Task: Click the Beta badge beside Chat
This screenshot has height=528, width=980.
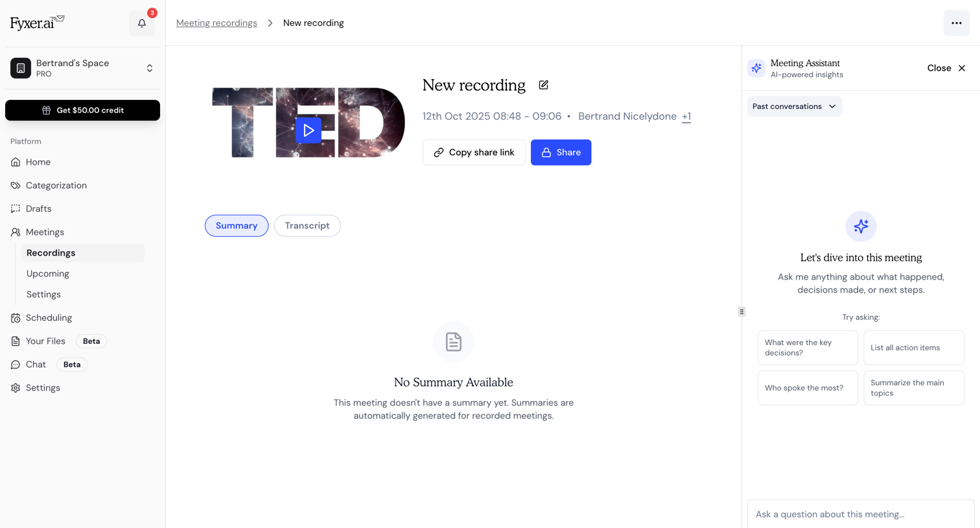Action: pos(72,365)
